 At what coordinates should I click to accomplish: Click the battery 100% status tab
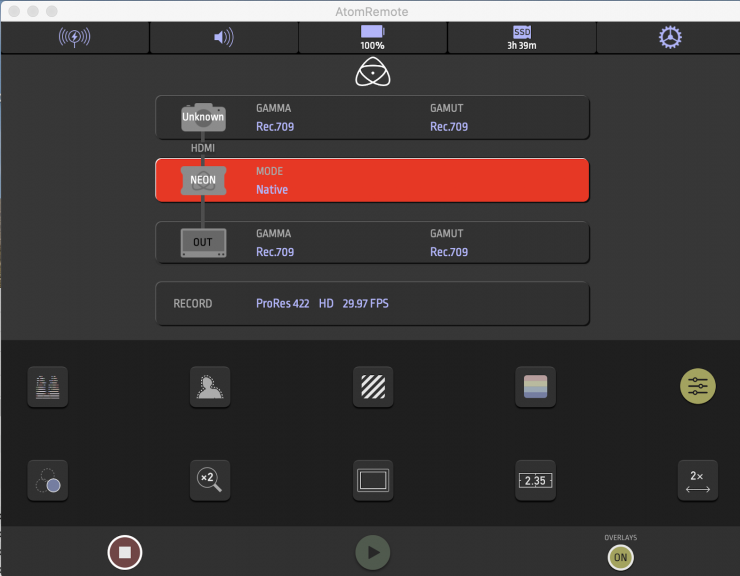coord(372,38)
